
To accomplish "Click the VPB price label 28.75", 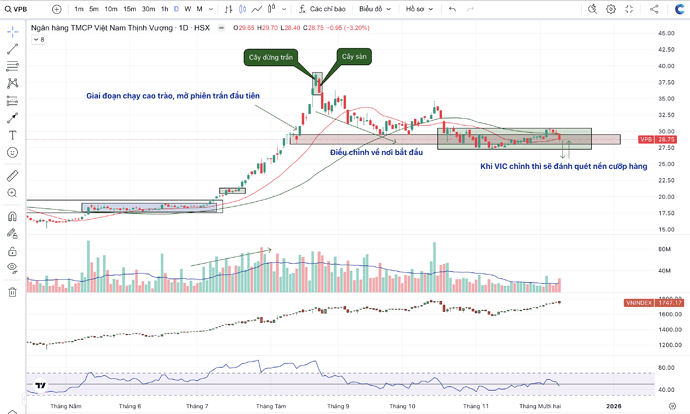I will (x=657, y=139).
